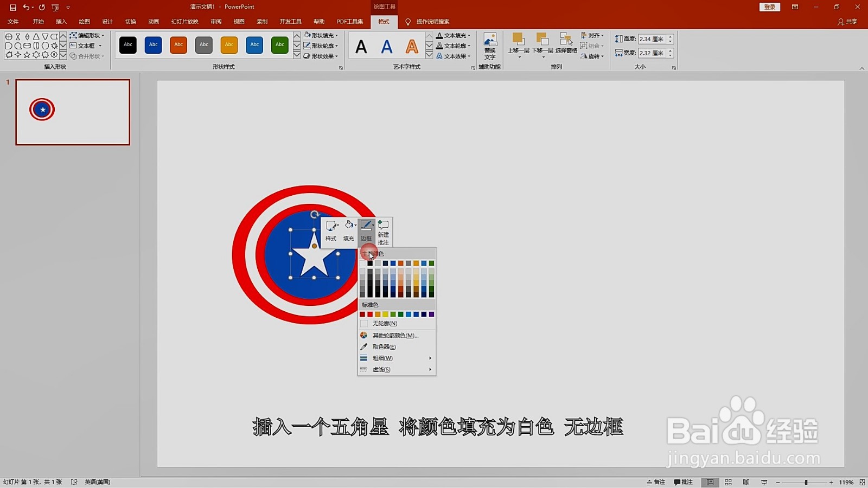
Task: Collapse the ribbon with the chevron arrow
Action: [862, 68]
